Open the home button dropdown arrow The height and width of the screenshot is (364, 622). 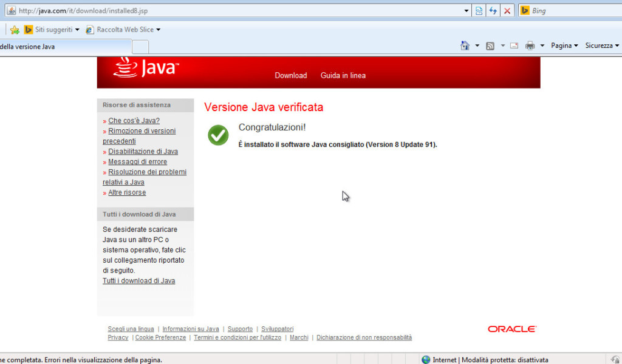(477, 45)
